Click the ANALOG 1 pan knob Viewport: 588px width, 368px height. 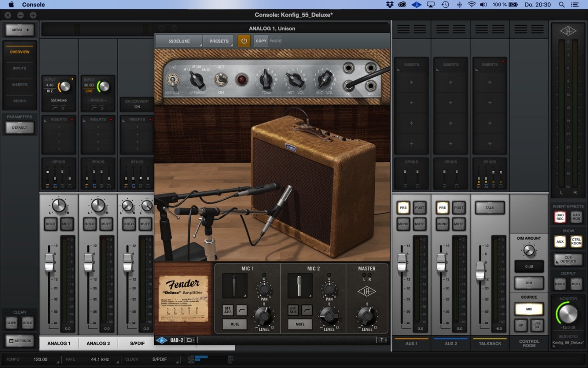pos(59,206)
